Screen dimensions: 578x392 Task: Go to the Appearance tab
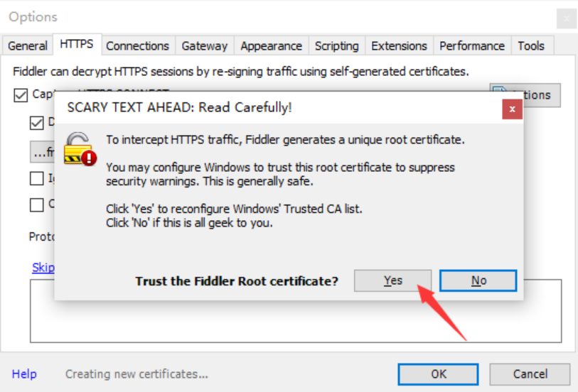pos(271,45)
